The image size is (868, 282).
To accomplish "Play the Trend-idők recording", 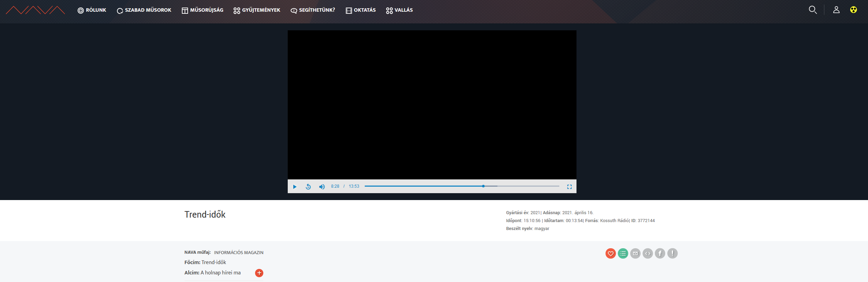I will [295, 187].
